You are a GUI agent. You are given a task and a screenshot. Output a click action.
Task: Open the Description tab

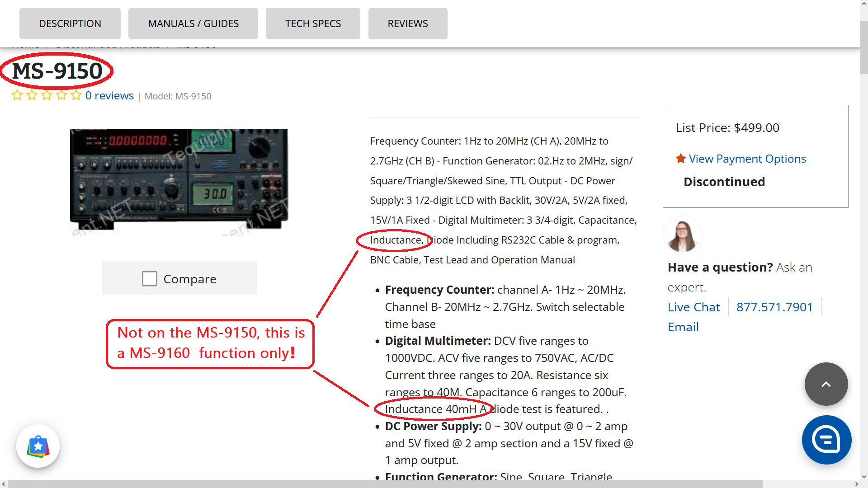(x=70, y=23)
